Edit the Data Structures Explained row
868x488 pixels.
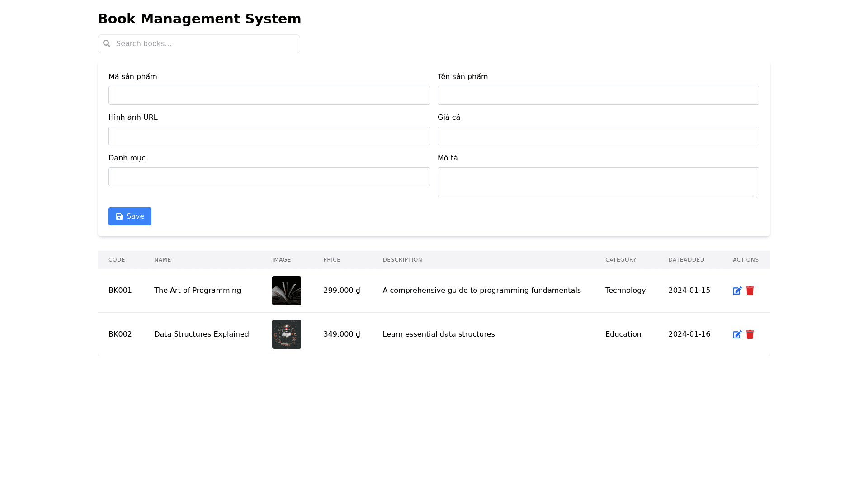[x=737, y=334]
